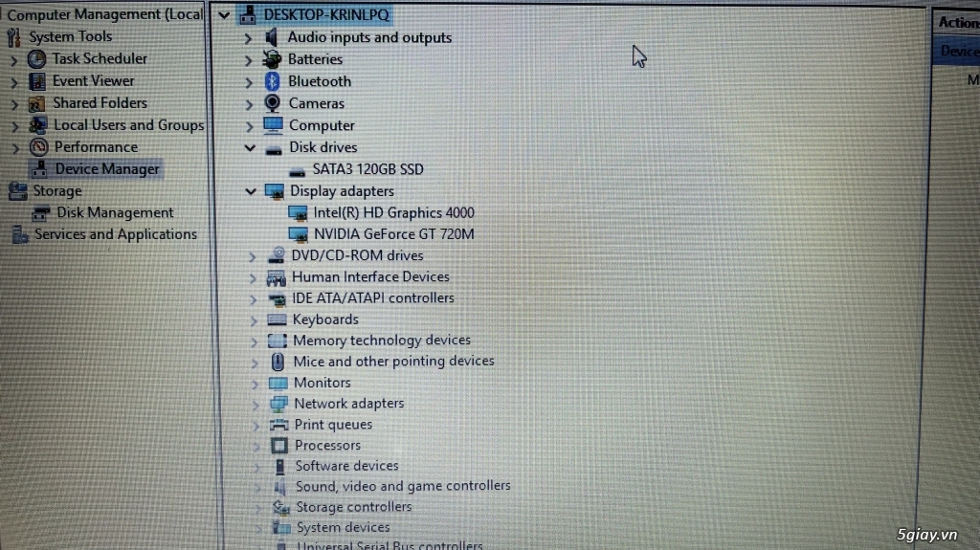Click the Human Interface Devices icon
The height and width of the screenshot is (550, 980).
click(x=277, y=276)
